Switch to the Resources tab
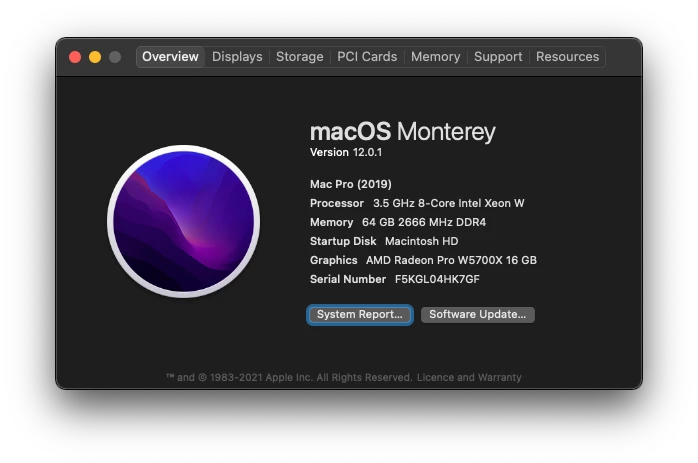698x463 pixels. (567, 57)
